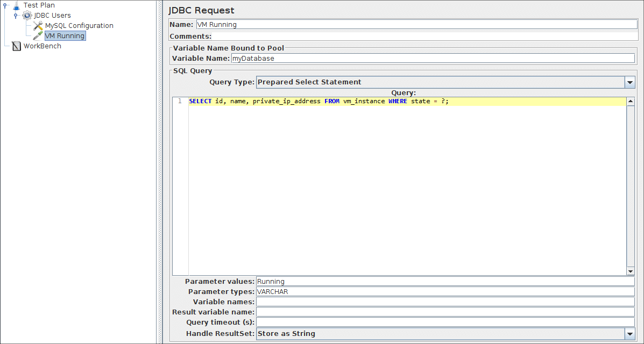Click the JDBC Users thread group gear icon
Viewport: 644px width, 344px height.
click(27, 16)
